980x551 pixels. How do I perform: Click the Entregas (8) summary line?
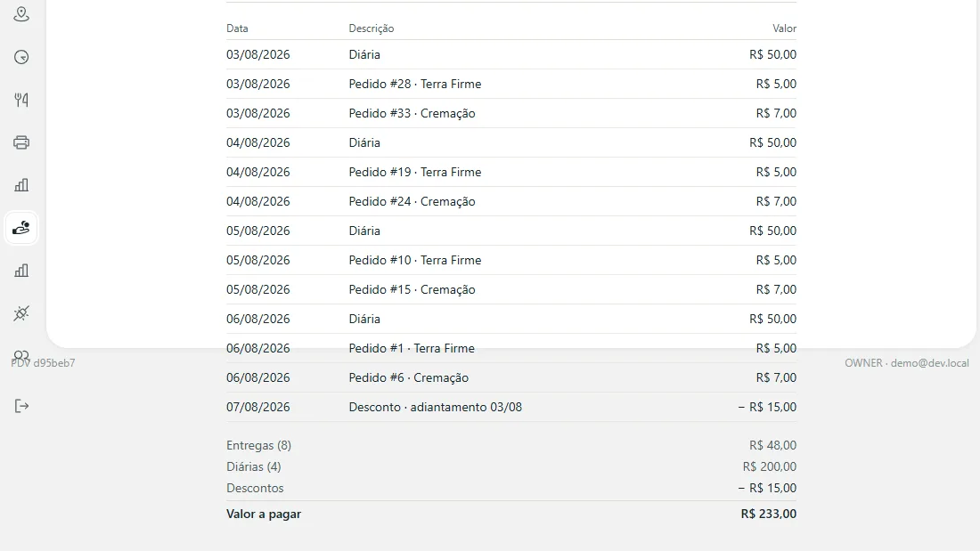(511, 445)
